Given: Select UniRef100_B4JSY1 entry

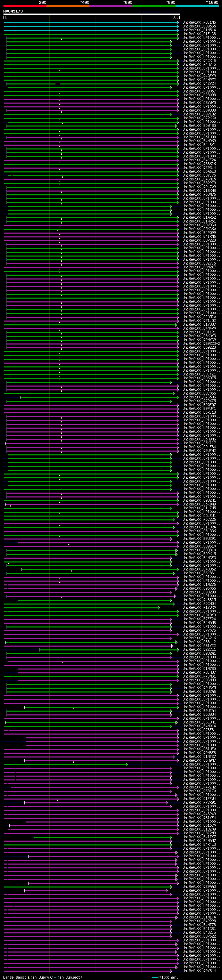Looking at the screenshot, I should [199, 145].
